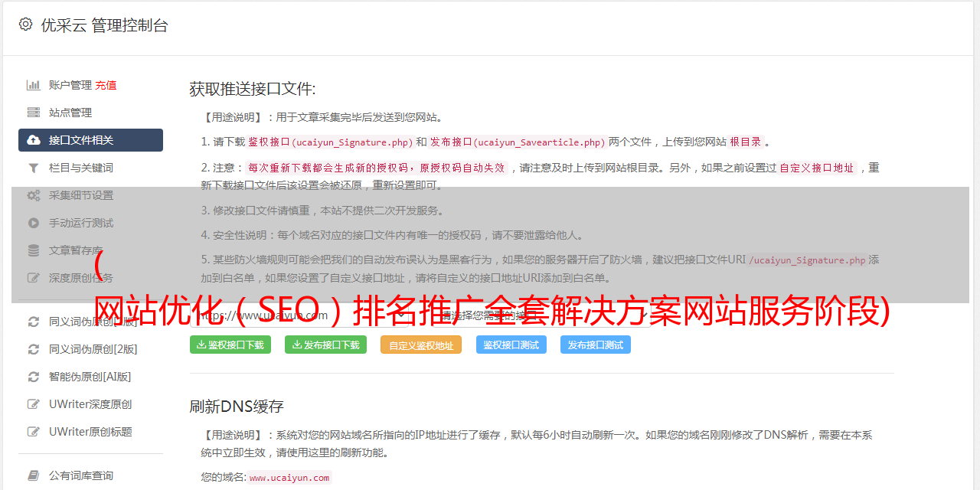Click the cloud download icon for 接口文件相关

tap(34, 140)
